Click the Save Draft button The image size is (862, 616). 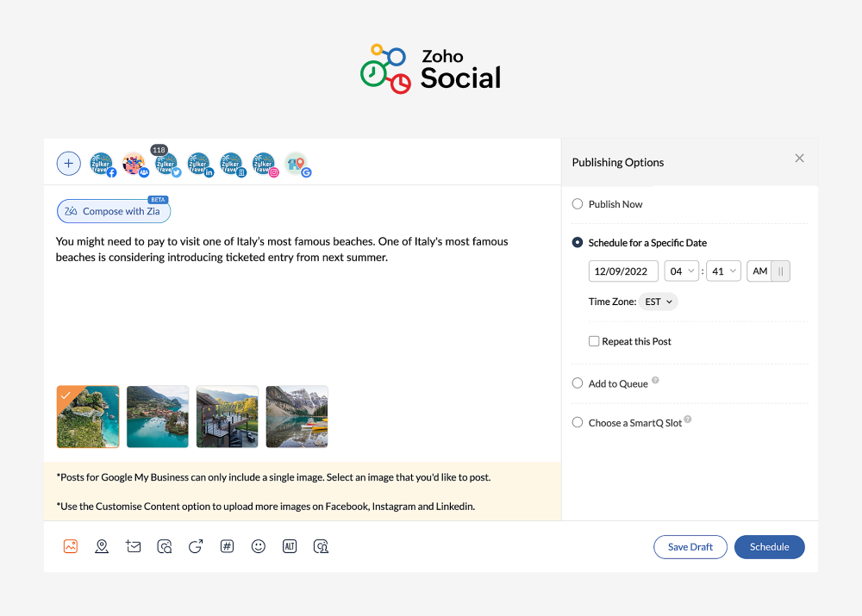click(690, 546)
